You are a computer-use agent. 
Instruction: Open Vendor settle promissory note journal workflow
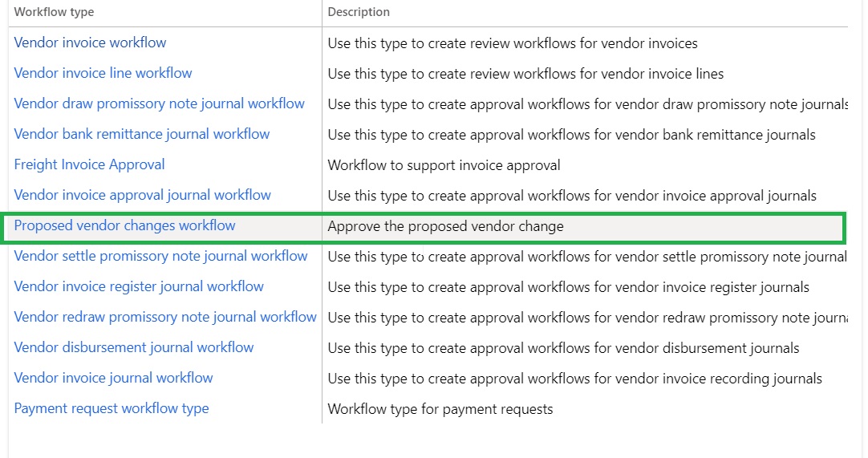pos(160,256)
